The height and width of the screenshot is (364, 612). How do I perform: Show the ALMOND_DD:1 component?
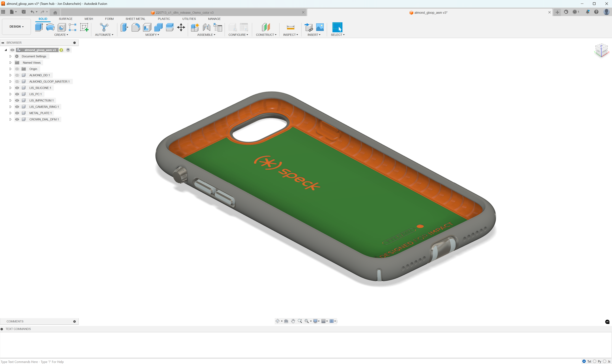(x=17, y=75)
